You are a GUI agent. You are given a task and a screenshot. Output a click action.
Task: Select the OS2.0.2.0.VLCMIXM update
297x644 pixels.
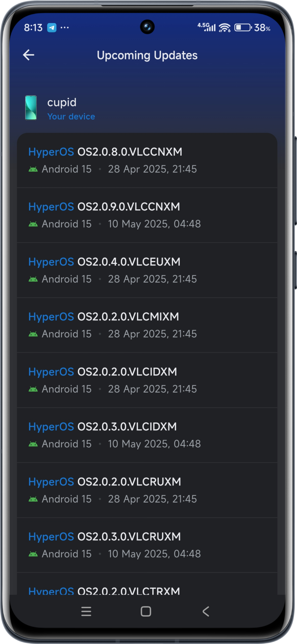(x=147, y=325)
